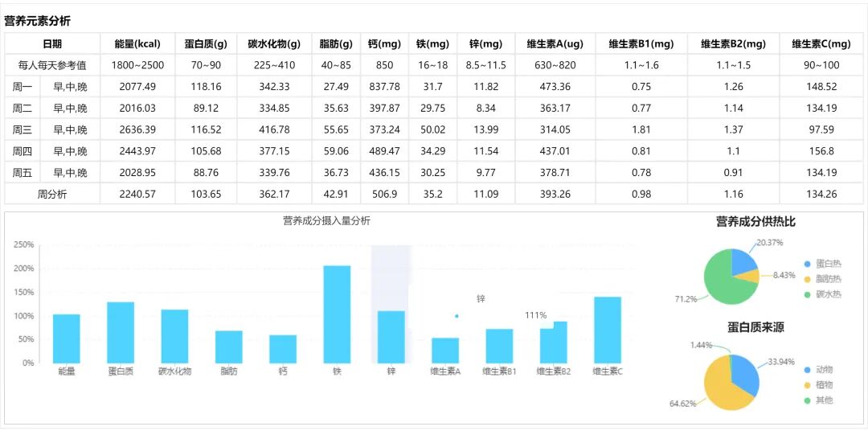
Task: Click energy value 2636.39
Action: pos(137,129)
